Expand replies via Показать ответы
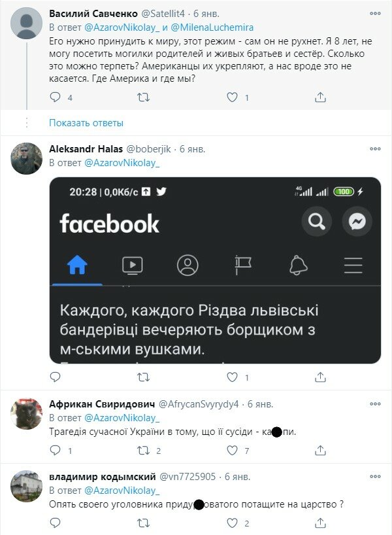Viewport: 392px width, 535px height. 87,122
